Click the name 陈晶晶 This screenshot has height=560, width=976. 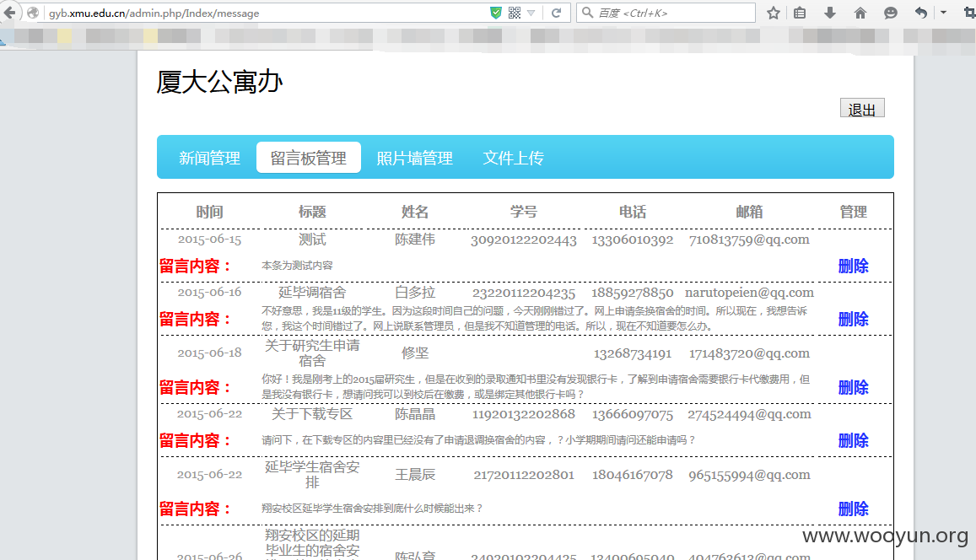pyautogui.click(x=414, y=414)
